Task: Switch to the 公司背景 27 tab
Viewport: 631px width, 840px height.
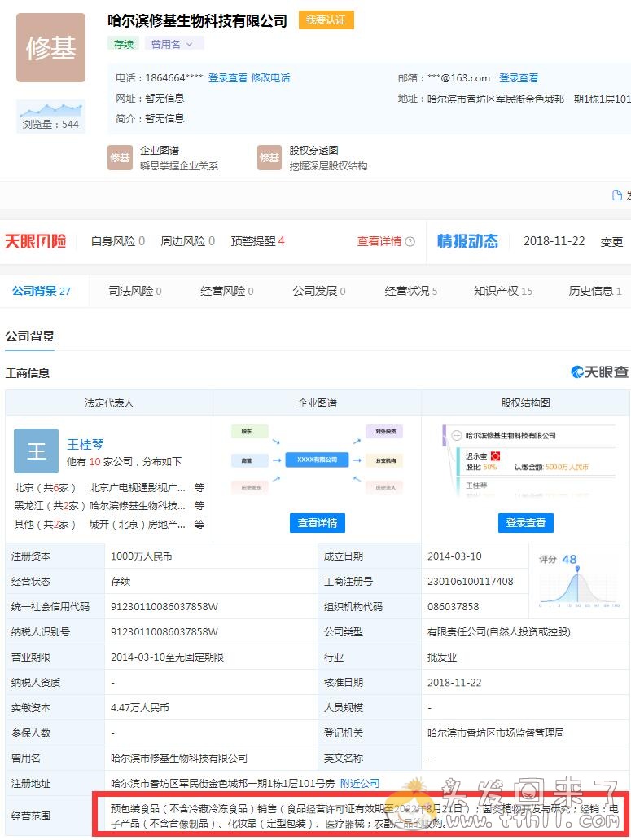Action: (42, 291)
